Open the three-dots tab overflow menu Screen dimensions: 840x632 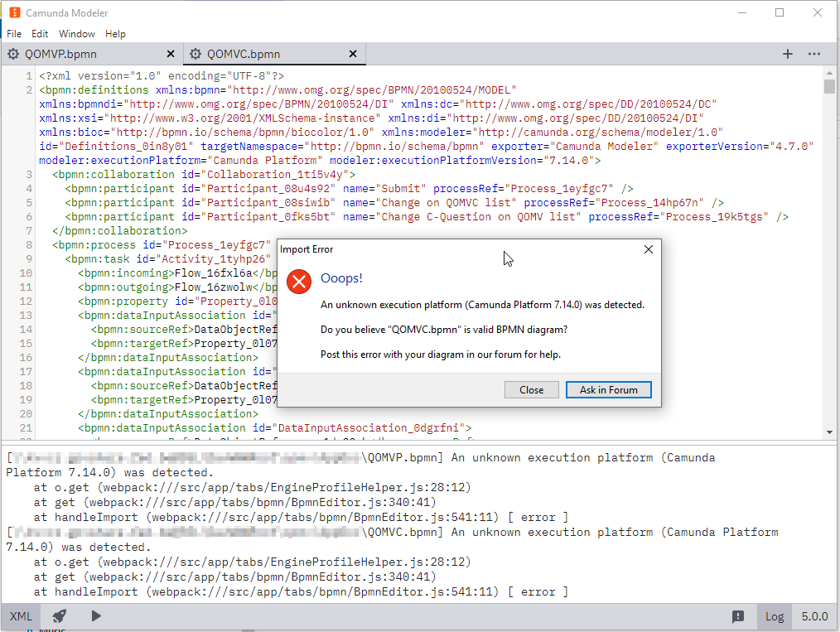click(x=814, y=54)
